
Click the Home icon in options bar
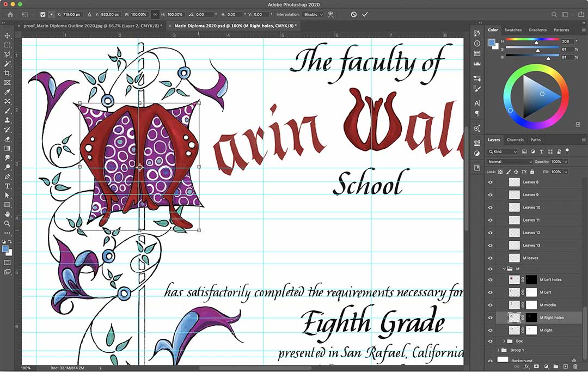[x=10, y=14]
